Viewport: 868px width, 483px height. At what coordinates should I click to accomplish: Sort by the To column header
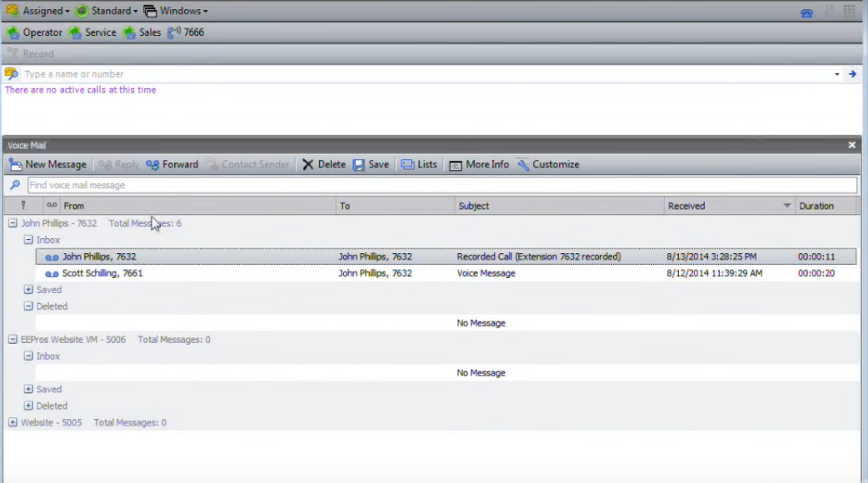click(x=395, y=206)
